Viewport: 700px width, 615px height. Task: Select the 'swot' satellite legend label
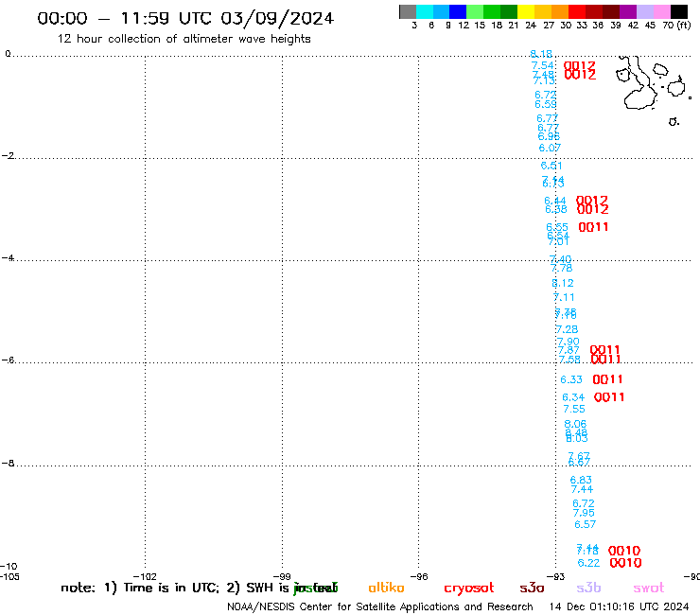coord(649,588)
